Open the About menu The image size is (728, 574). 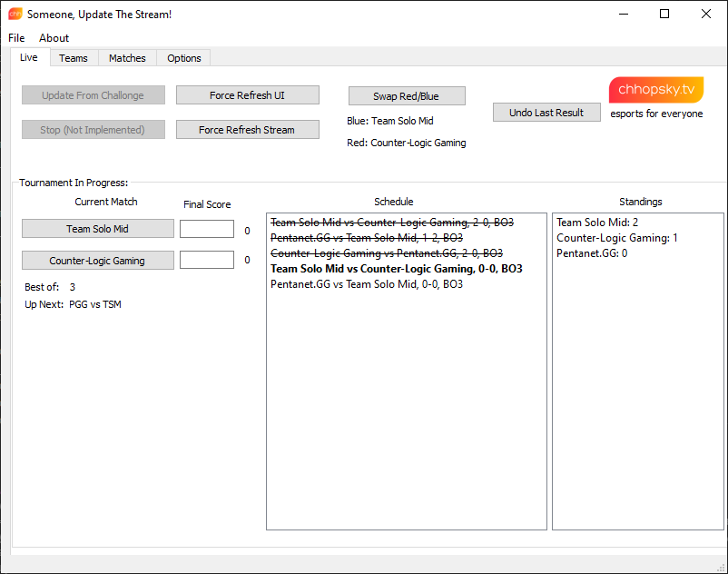click(54, 38)
